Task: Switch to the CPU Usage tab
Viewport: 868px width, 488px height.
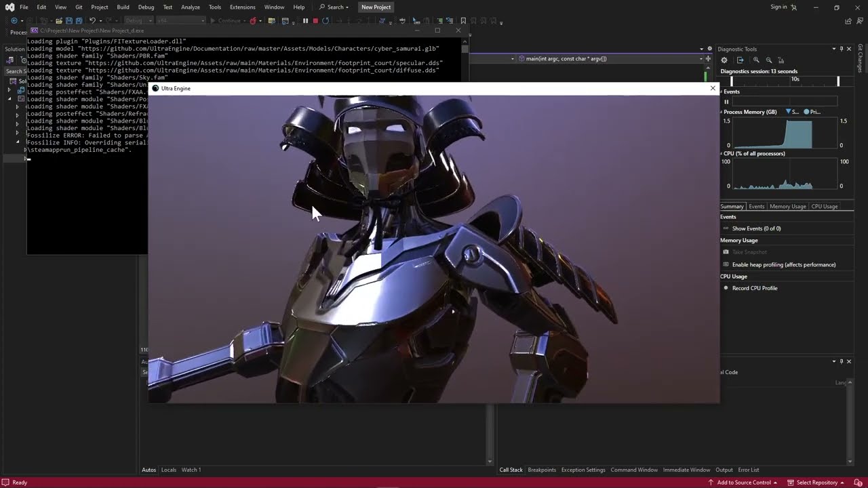Action: [x=825, y=206]
